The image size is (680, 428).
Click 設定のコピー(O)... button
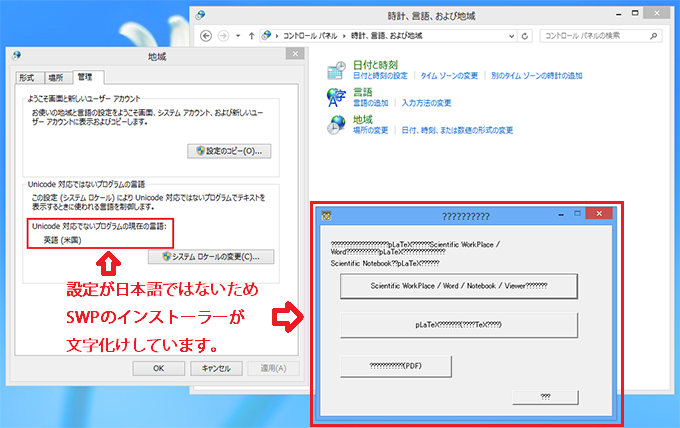[x=229, y=151]
